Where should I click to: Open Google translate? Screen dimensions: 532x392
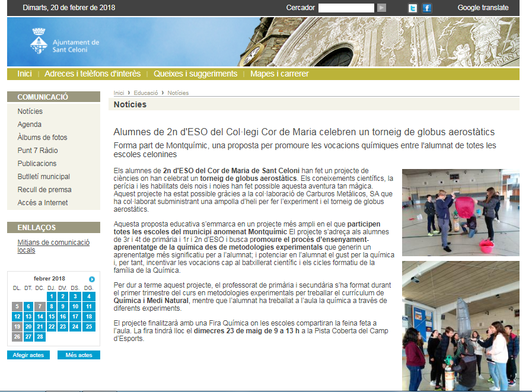[483, 8]
